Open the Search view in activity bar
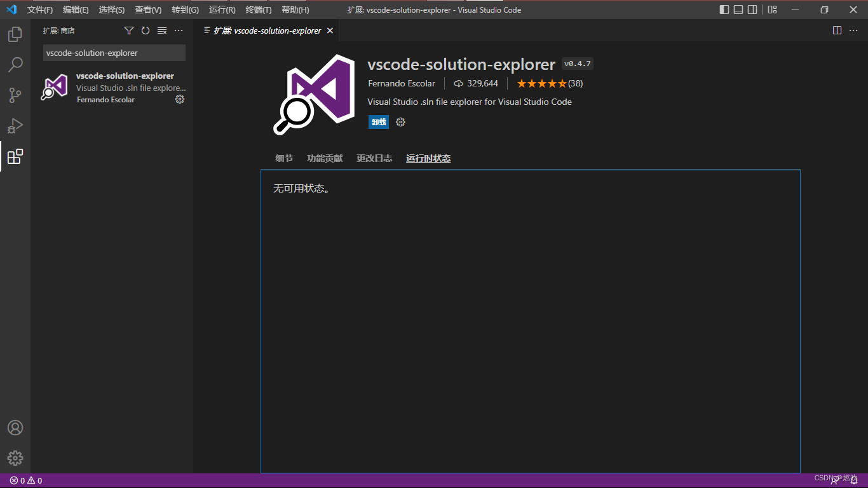The image size is (868, 488). coord(15,65)
